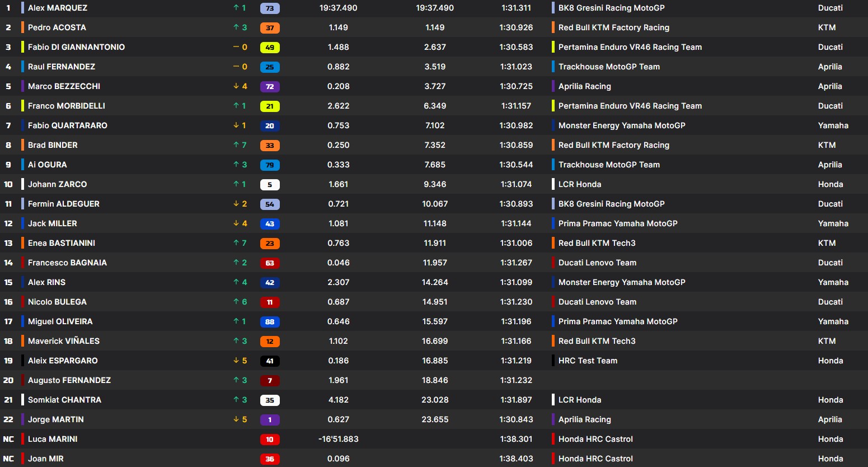Click the position change indicator for Nicolo Bulega

coord(240,302)
